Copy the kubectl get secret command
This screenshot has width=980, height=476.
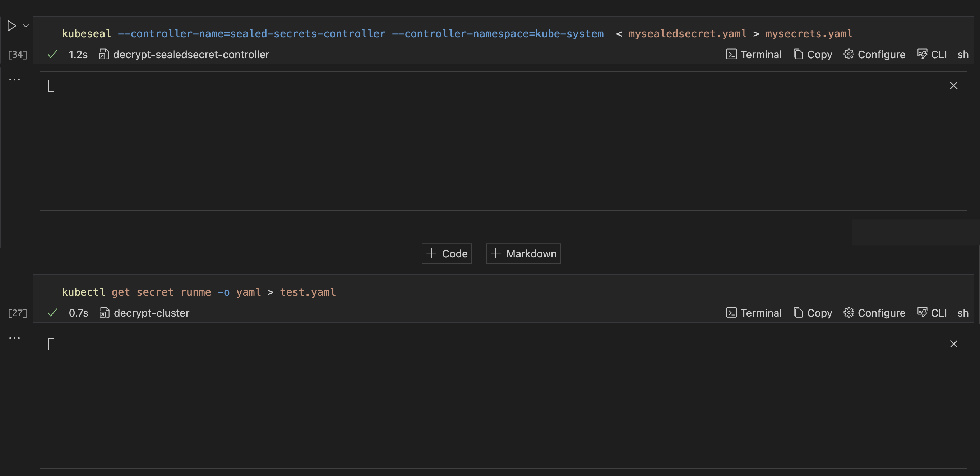pyautogui.click(x=813, y=313)
